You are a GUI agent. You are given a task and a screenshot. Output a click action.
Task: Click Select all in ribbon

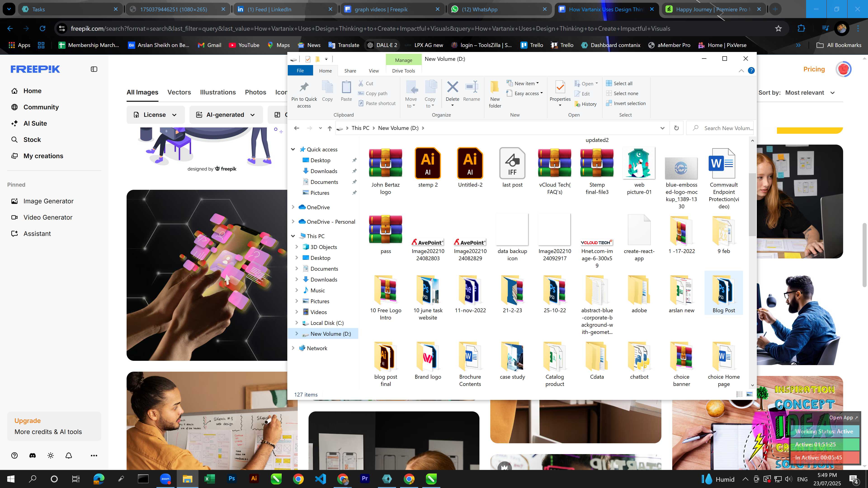pos(619,83)
